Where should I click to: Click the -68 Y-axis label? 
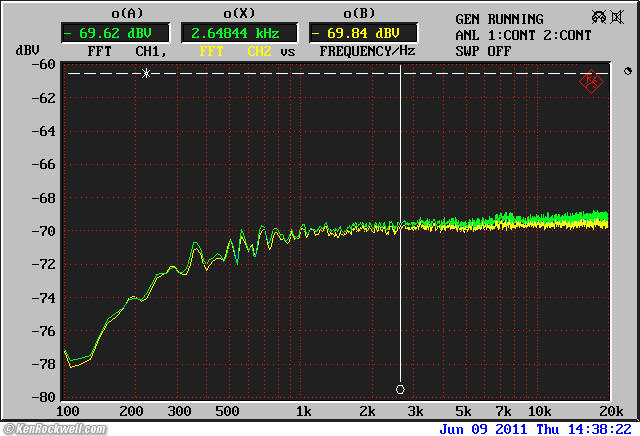click(x=44, y=198)
